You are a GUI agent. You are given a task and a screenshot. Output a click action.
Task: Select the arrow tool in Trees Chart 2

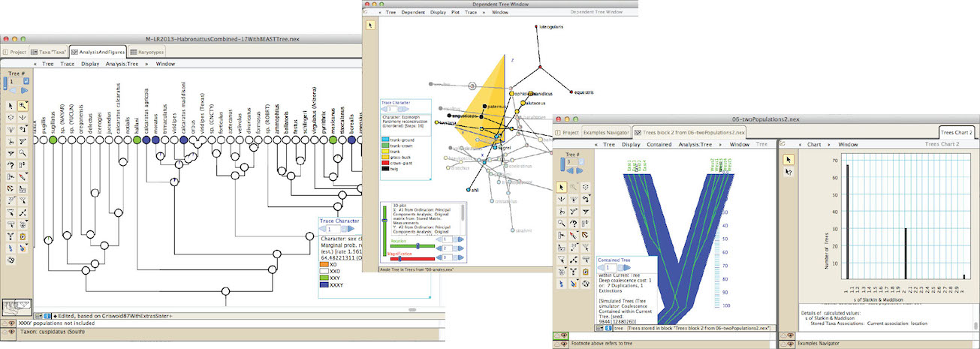tap(789, 159)
